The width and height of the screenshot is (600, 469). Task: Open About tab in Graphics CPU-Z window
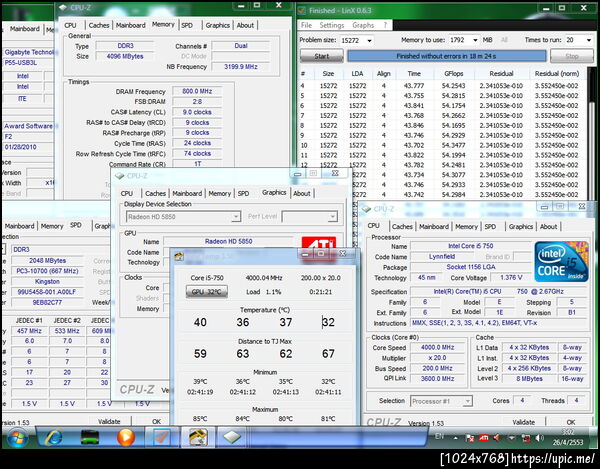point(302,194)
